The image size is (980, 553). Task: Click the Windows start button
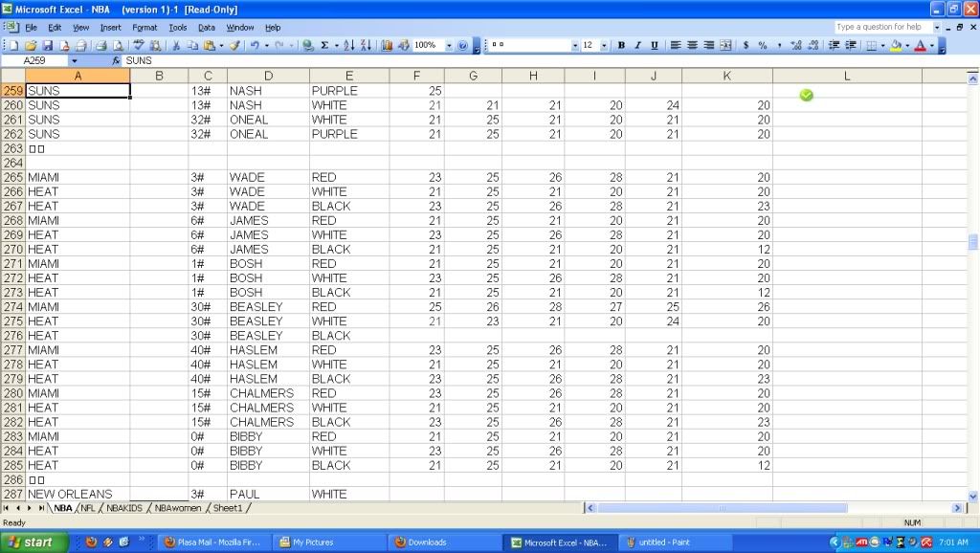32,542
